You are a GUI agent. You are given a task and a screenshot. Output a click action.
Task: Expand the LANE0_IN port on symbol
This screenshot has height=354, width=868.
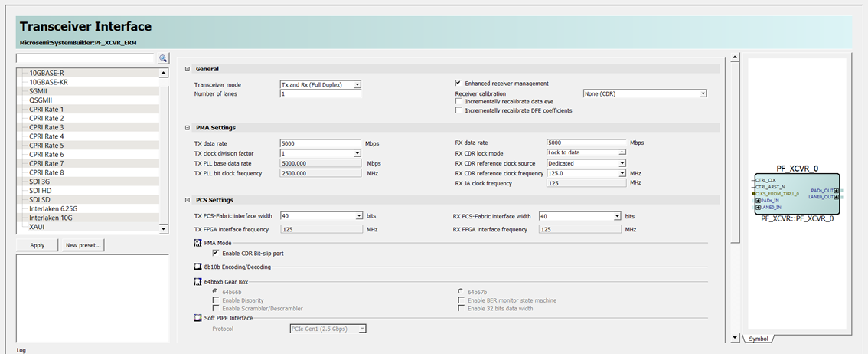758,208
